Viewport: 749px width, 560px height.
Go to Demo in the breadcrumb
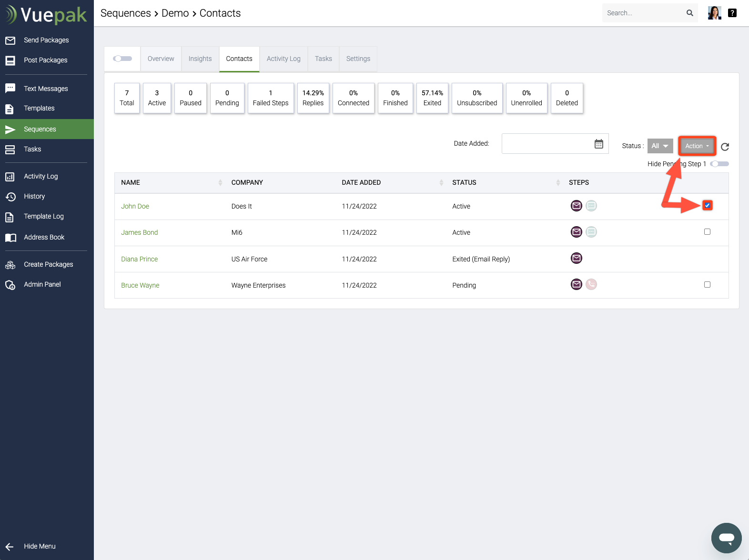(x=175, y=13)
